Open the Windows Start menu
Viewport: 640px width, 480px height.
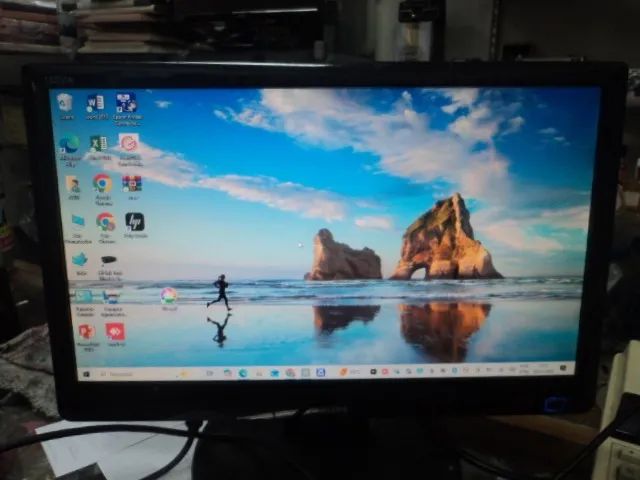click(x=87, y=374)
